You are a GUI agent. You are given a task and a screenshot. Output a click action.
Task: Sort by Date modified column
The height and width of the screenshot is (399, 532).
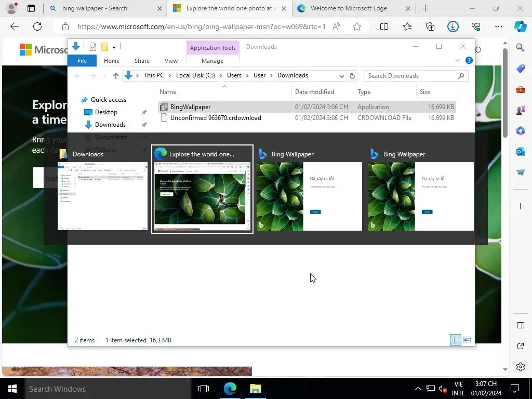tap(322, 92)
